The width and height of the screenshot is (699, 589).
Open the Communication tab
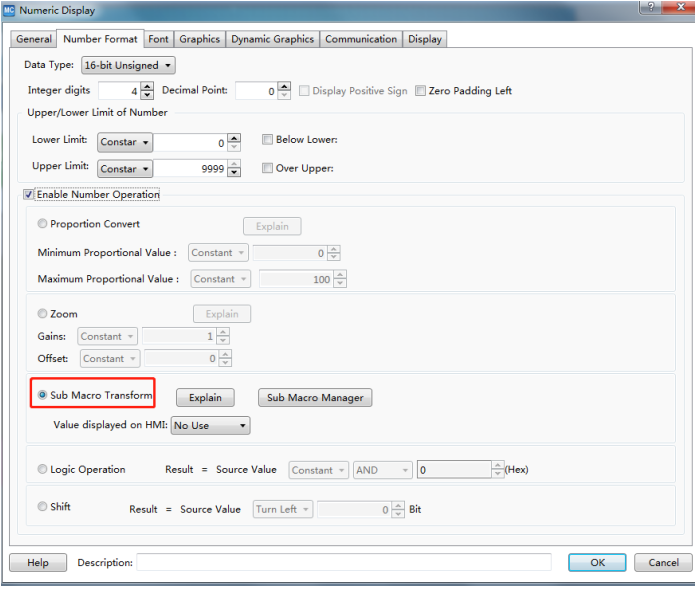(361, 39)
